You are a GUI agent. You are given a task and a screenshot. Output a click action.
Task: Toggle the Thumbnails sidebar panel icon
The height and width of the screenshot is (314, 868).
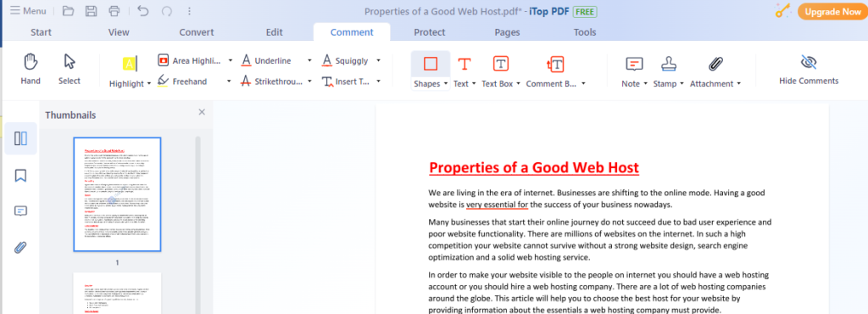click(20, 138)
